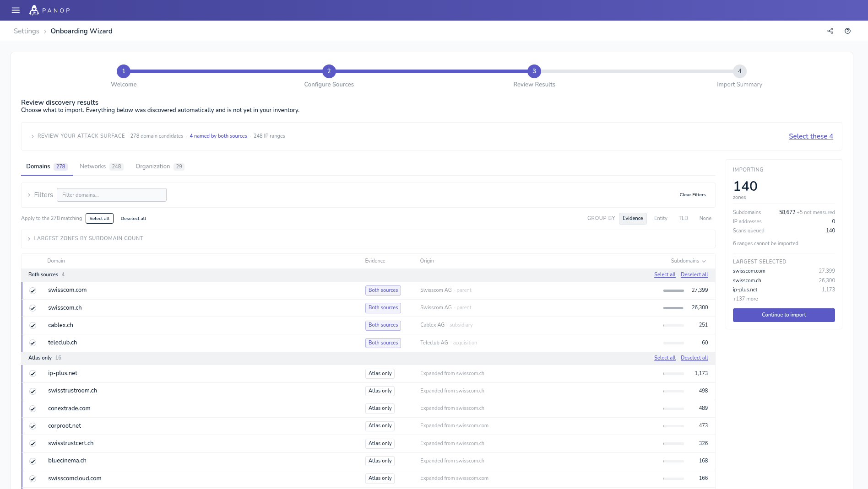Click the Domain column header

pos(56,261)
